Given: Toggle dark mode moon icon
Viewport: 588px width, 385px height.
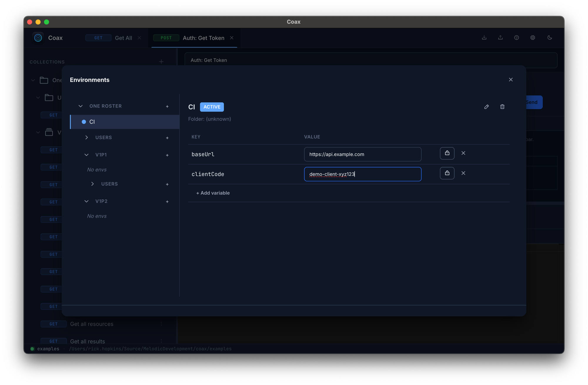Looking at the screenshot, I should point(549,38).
